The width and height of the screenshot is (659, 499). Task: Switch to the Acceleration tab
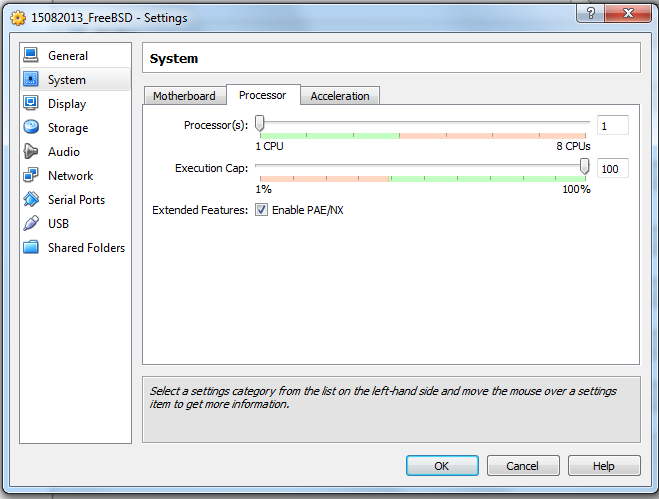pyautogui.click(x=339, y=96)
